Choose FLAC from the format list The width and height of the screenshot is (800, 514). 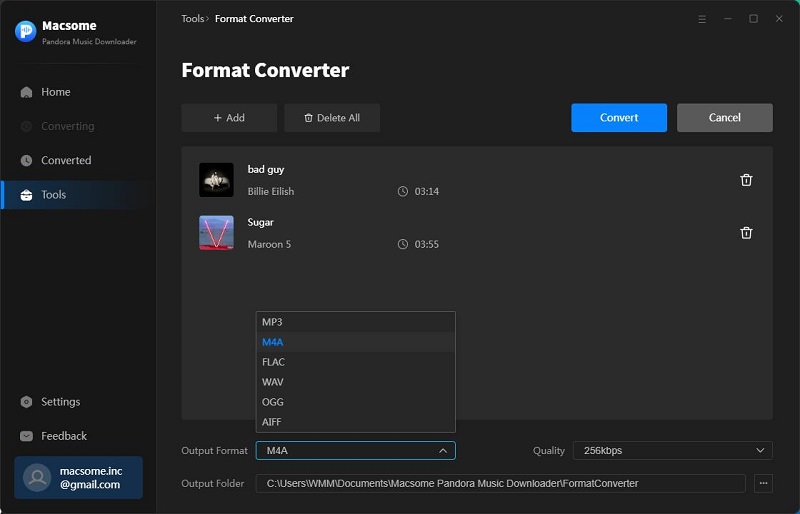[356, 362]
